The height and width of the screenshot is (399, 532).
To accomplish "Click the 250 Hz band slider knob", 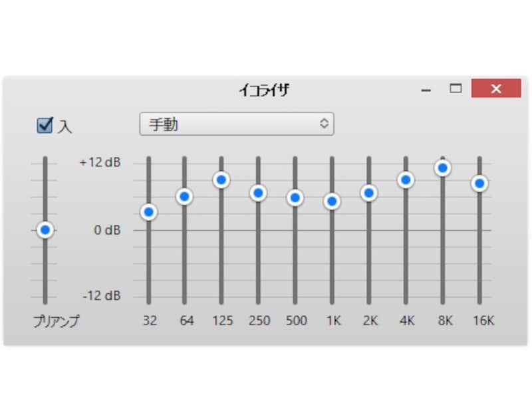I will tap(259, 193).
